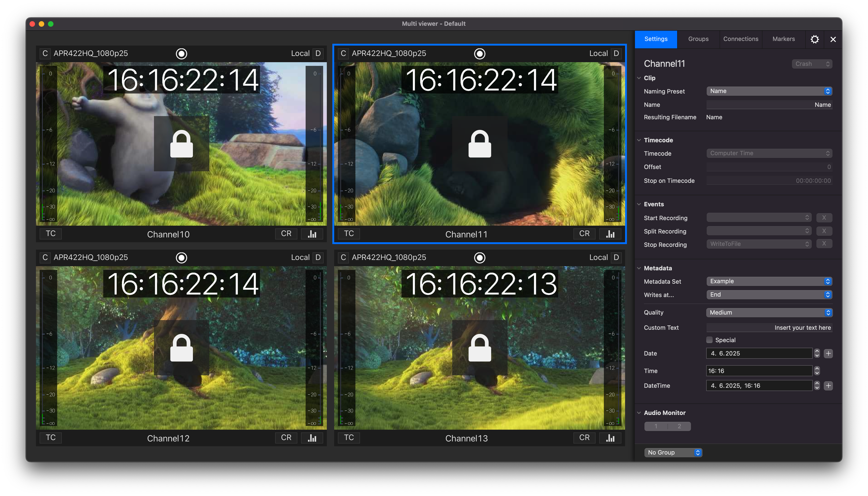The height and width of the screenshot is (496, 868).
Task: Open the Naming Preset dropdown
Action: [769, 91]
